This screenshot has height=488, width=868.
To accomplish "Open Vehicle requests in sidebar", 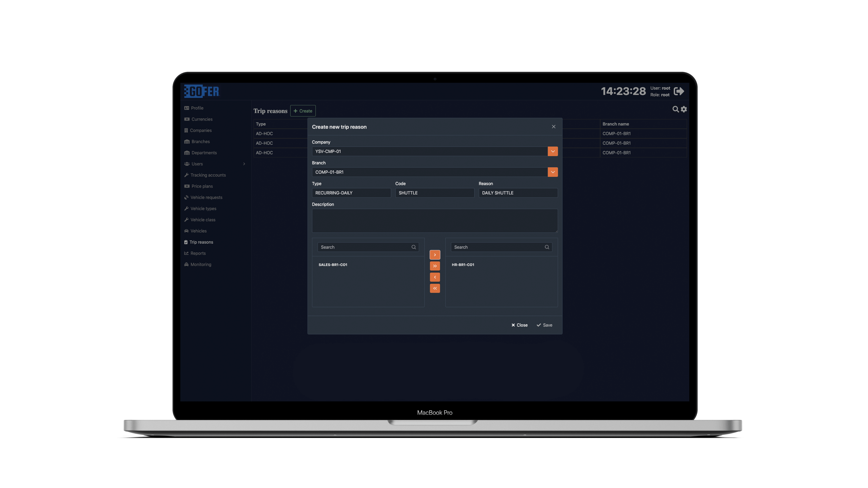I will 203,197.
